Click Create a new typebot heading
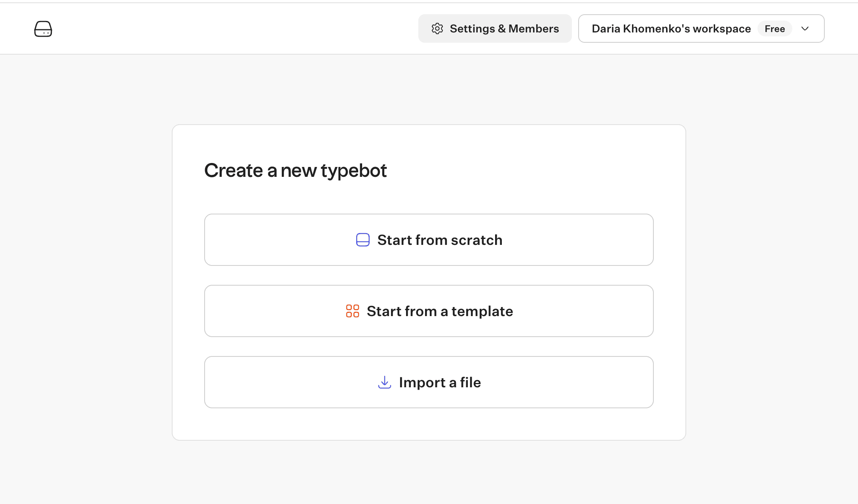 [295, 171]
